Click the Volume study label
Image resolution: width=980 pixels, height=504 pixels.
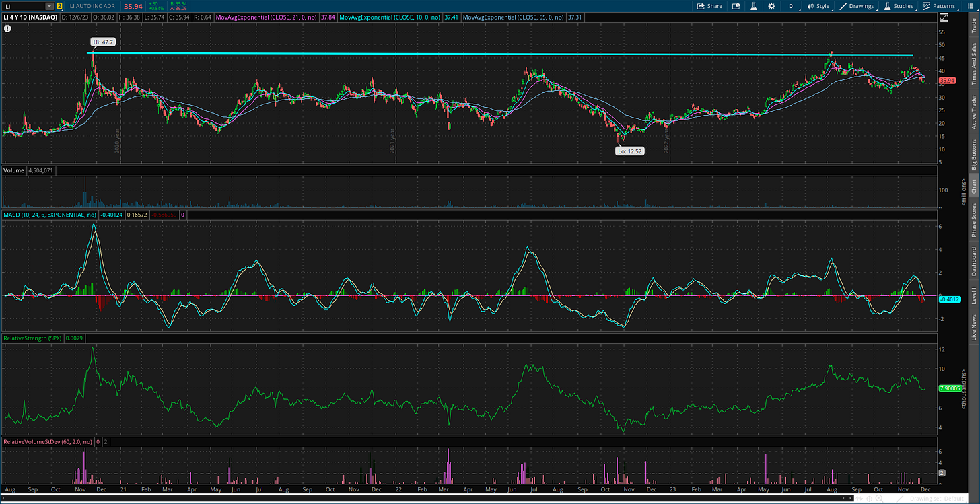(x=13, y=171)
